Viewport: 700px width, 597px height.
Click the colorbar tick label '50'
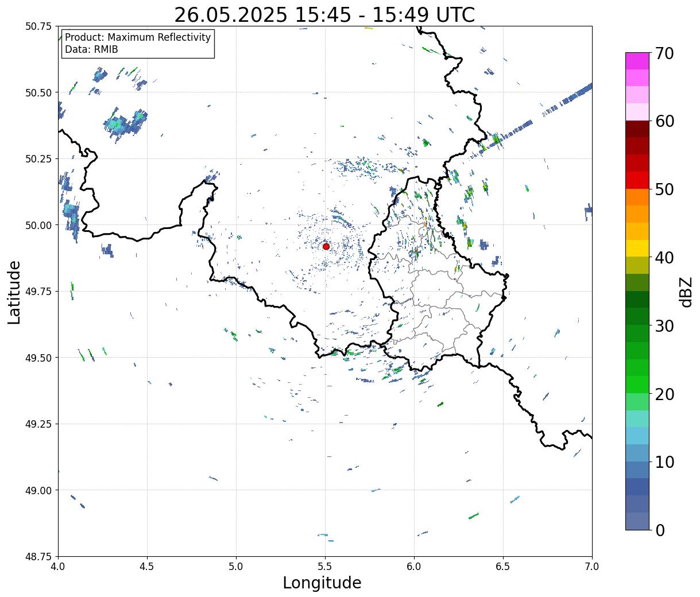664,189
